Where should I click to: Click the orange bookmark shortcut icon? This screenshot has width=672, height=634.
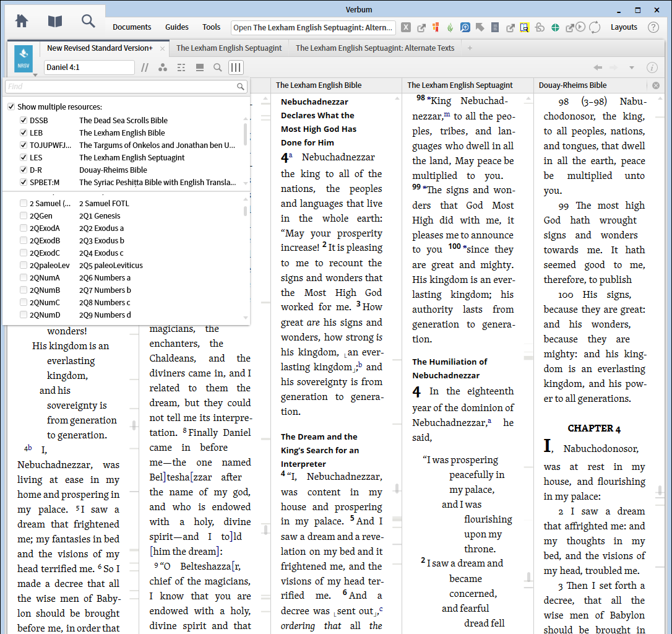(436, 27)
